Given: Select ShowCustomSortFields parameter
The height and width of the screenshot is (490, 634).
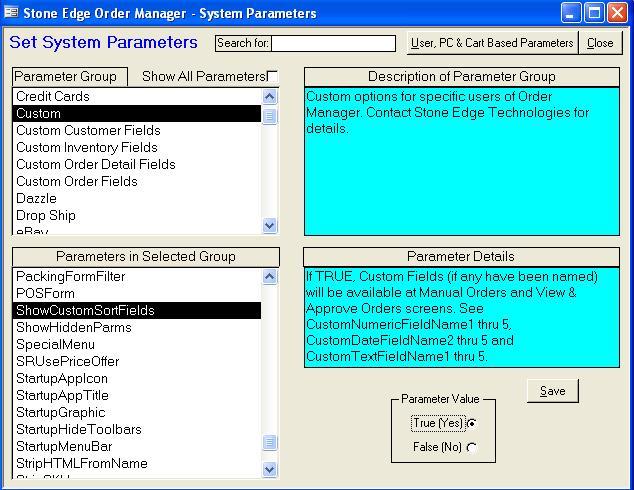Looking at the screenshot, I should coord(137,310).
